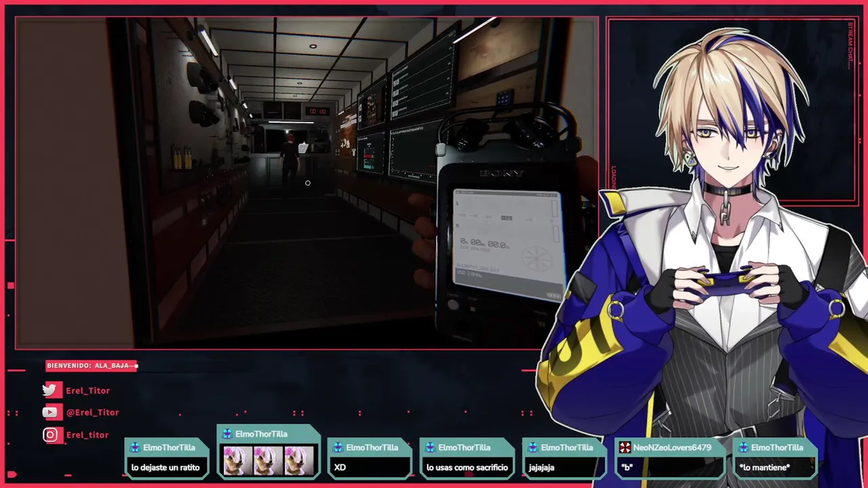The image size is (868, 488).
Task: Open the @Erel_Titor YouTube handle
Action: [x=92, y=412]
